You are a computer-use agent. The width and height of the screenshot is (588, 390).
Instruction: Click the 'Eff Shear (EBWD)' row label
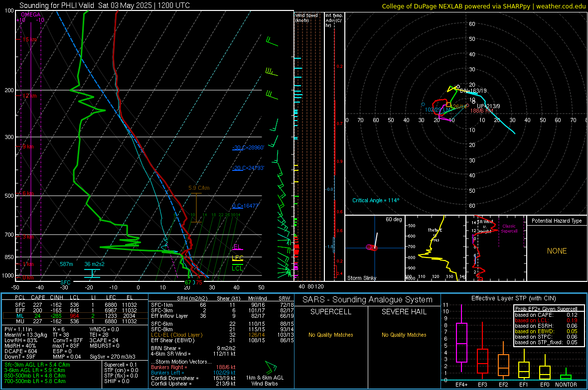172,340
